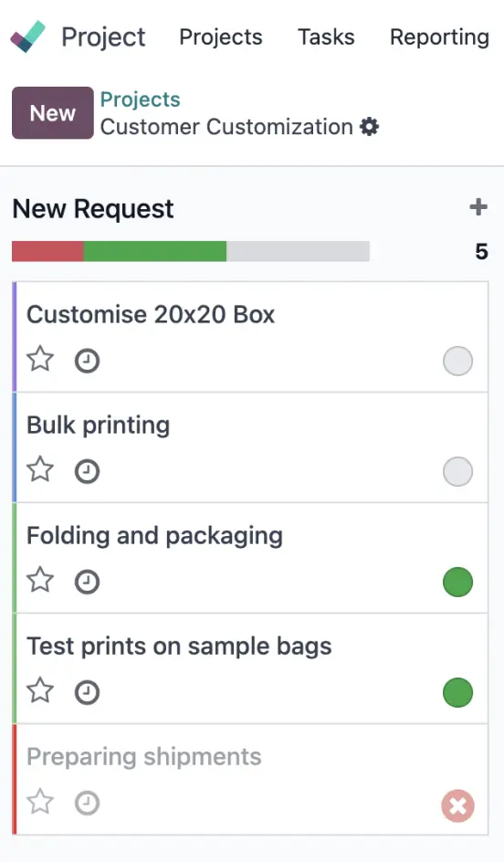Filter by green segment of progress bar

click(x=155, y=251)
